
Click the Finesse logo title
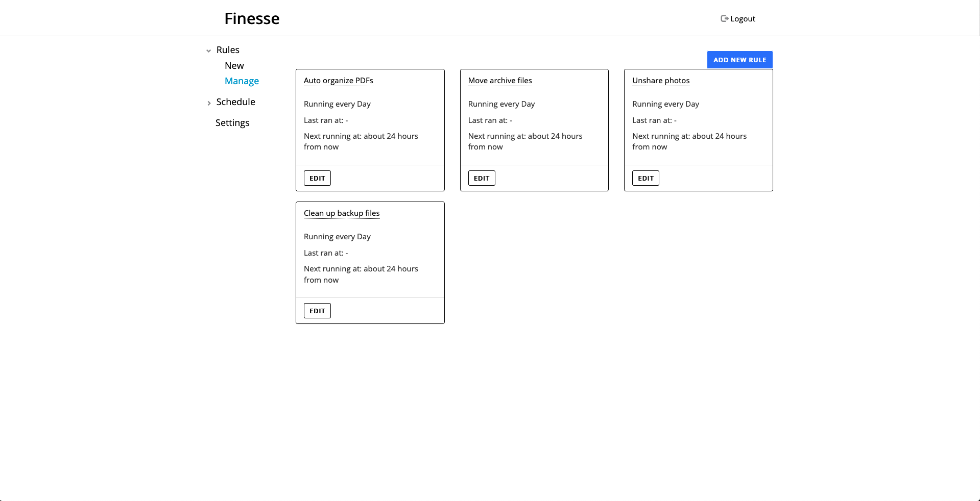(x=252, y=18)
